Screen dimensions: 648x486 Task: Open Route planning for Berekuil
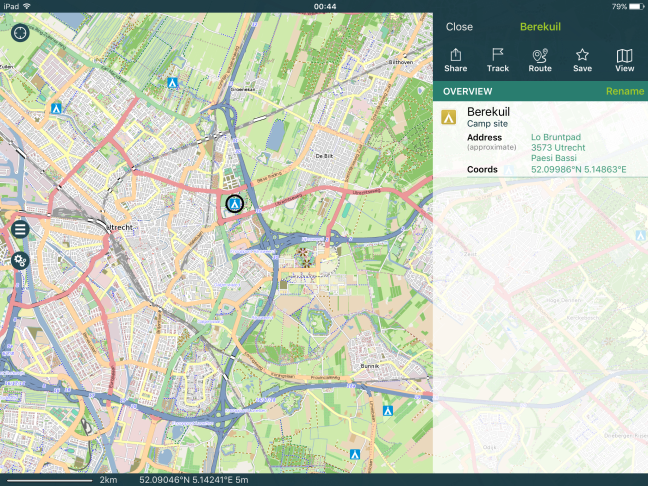(x=540, y=60)
